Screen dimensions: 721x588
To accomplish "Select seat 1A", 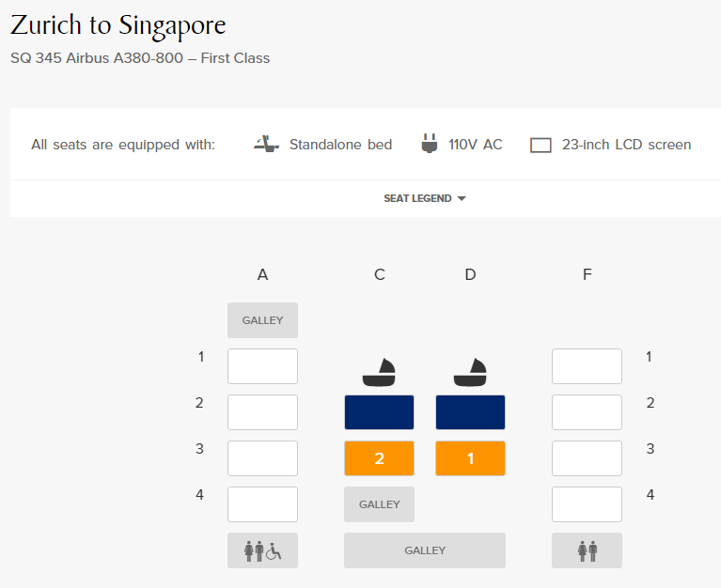I will (x=262, y=366).
